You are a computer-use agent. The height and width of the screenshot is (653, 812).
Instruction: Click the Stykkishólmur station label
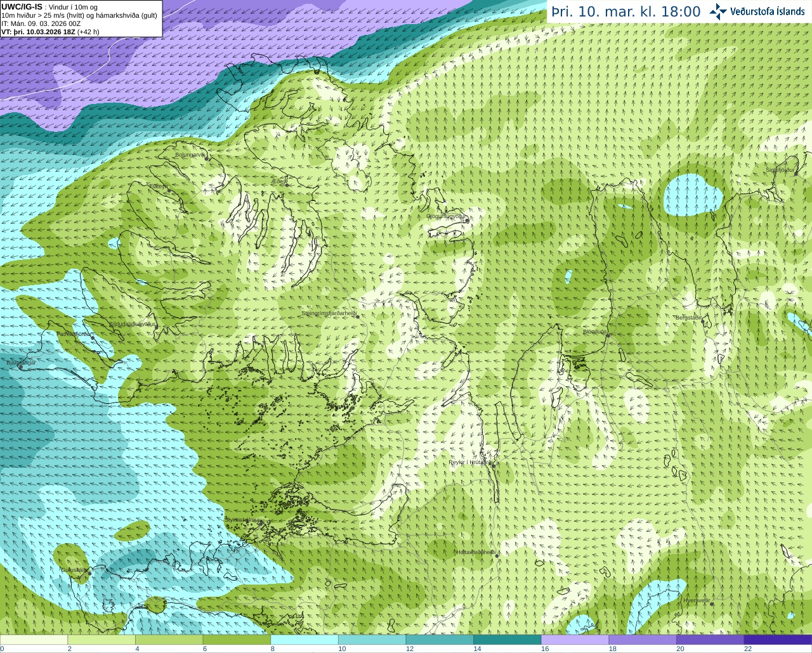pos(244,519)
